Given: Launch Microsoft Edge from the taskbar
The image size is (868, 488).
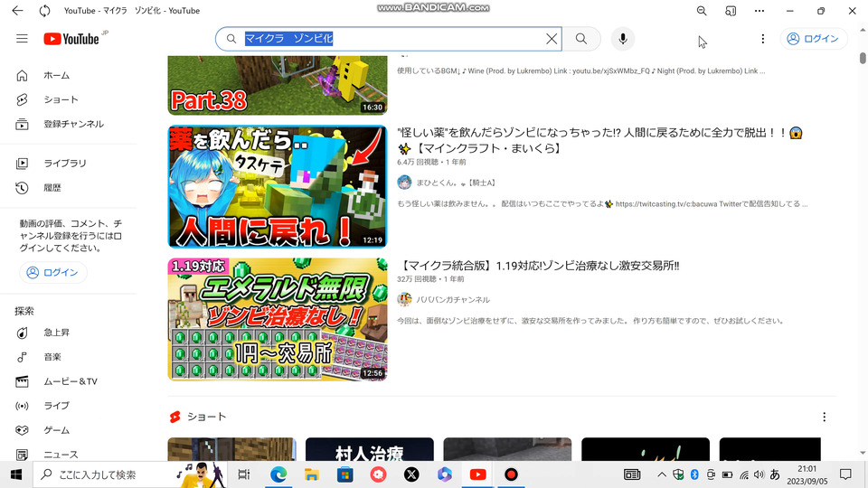Looking at the screenshot, I should click(x=278, y=474).
